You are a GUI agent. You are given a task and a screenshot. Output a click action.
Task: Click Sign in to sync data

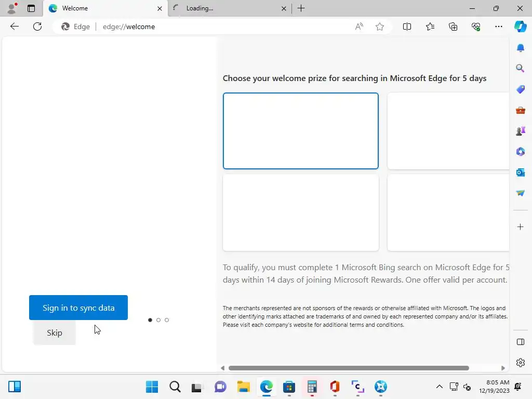pyautogui.click(x=78, y=308)
